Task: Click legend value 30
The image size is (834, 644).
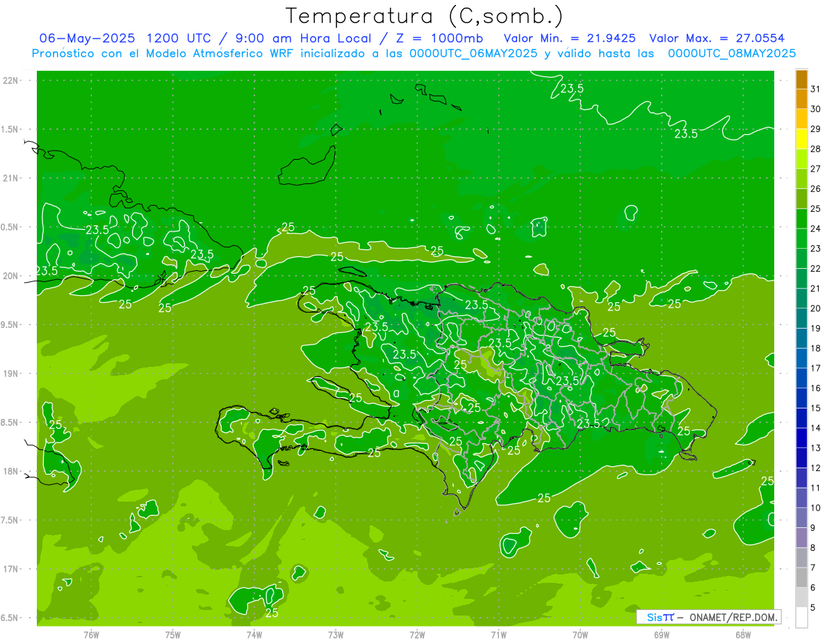Action: [816, 109]
